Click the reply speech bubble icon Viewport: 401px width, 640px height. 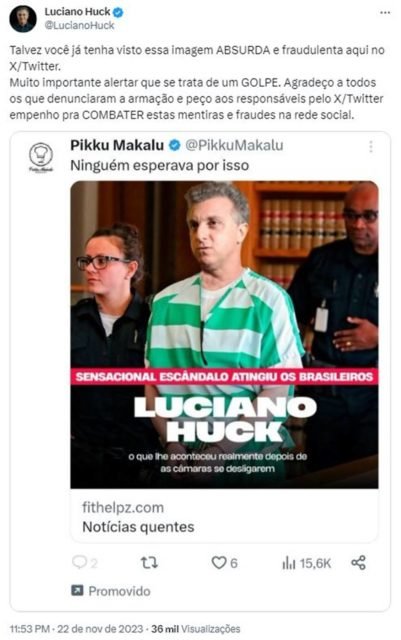79,562
